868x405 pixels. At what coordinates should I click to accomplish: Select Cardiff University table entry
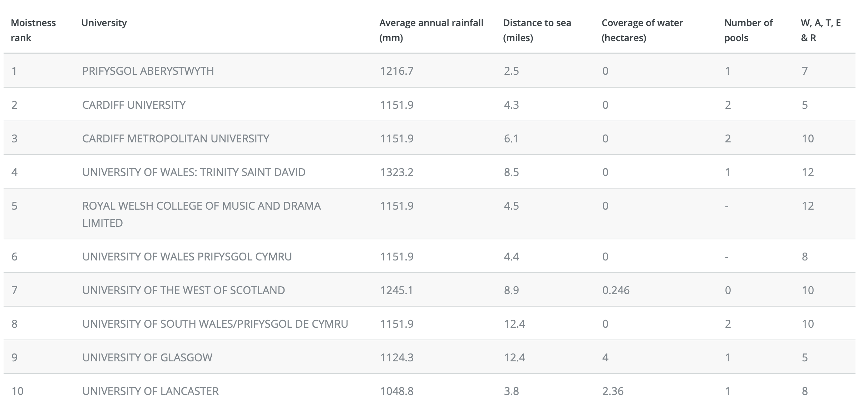tap(134, 105)
